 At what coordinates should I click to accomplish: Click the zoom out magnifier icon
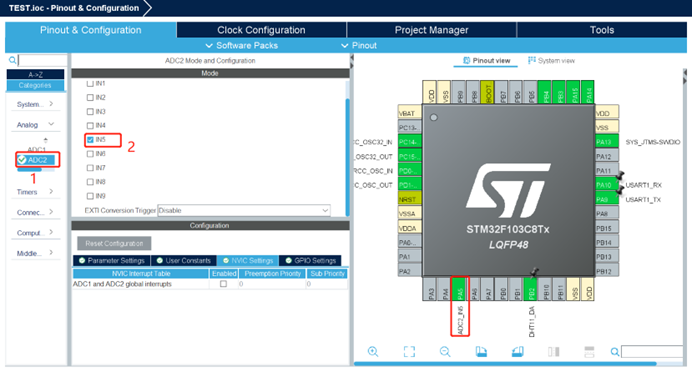coord(445,352)
